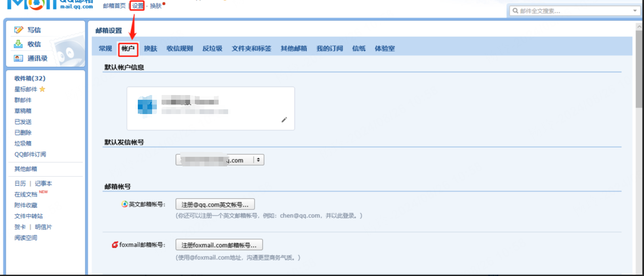
Task: Open 记事本 in the sidebar
Action: (43, 183)
